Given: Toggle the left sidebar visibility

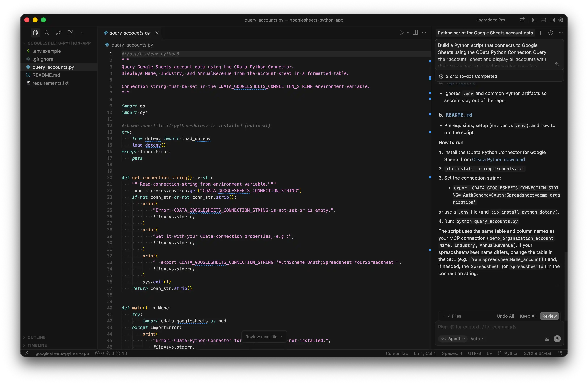Looking at the screenshot, I should tap(534, 20).
